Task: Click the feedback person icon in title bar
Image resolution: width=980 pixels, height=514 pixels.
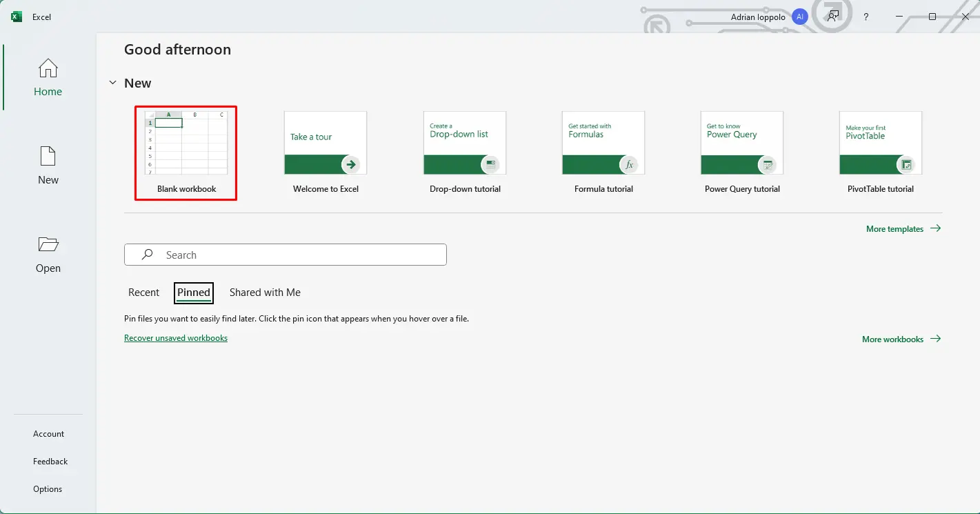Action: click(x=834, y=17)
